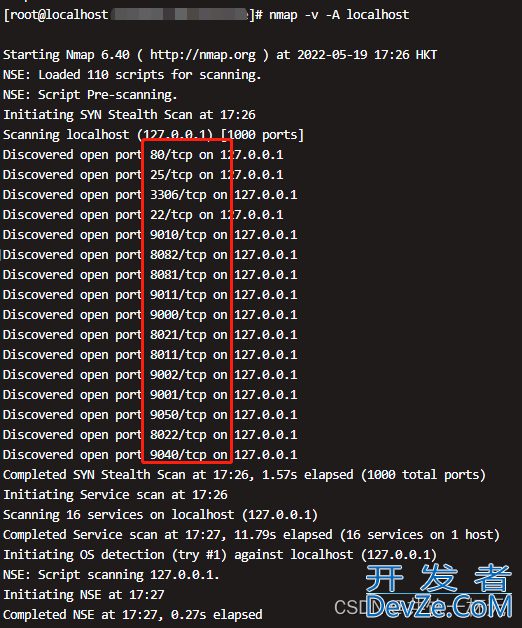Click the line 'Scanning localhost (127.0.0.1) [1000 ports]'
Viewport: 522px width, 628px height.
(x=153, y=135)
